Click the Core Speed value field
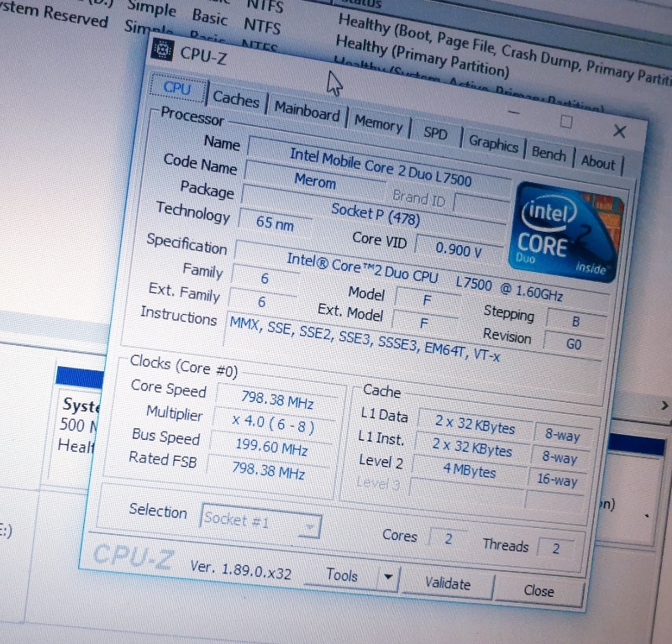This screenshot has height=644, width=672. (276, 396)
